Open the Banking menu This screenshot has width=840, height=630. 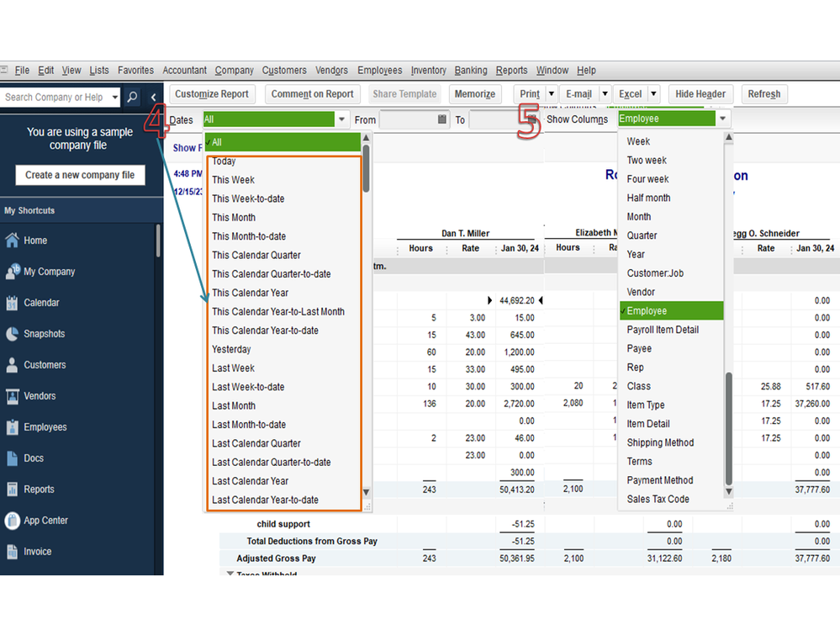coord(471,70)
